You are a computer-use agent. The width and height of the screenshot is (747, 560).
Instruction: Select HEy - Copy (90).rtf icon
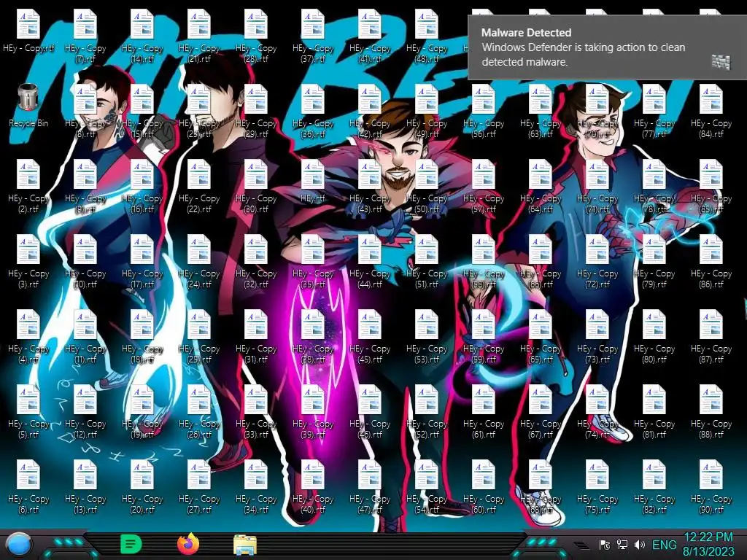[711, 474]
